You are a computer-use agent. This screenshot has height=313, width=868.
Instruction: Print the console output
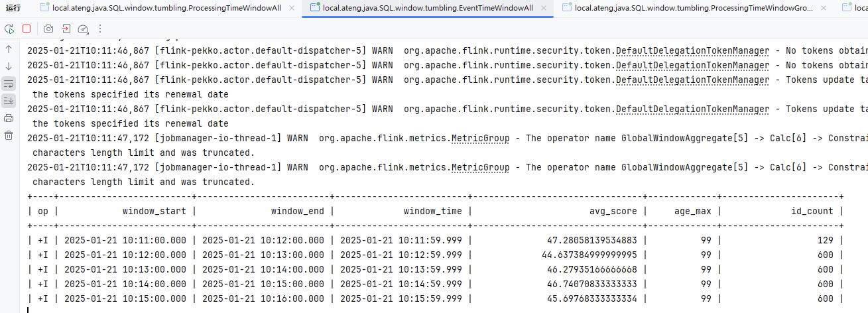click(x=9, y=118)
